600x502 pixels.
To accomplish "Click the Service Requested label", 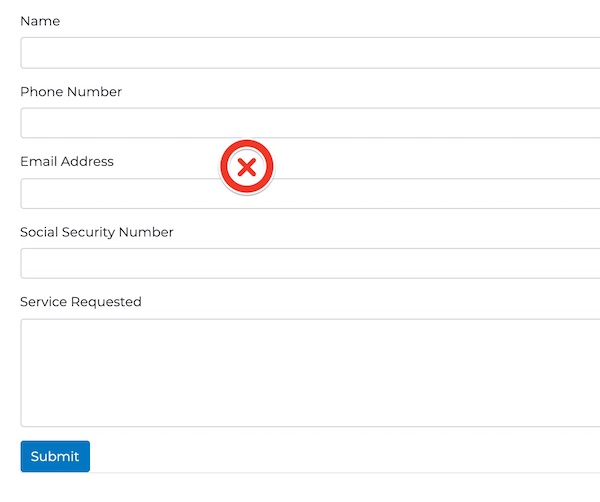I will click(x=81, y=302).
